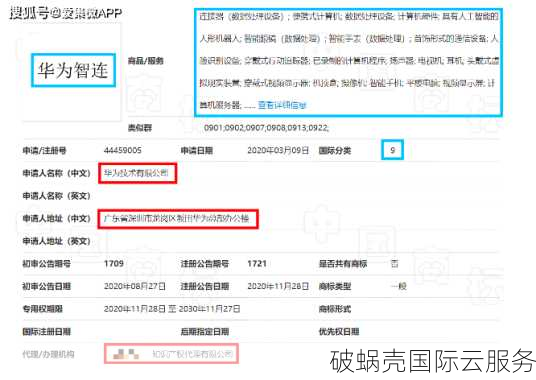Click the 后期指定日期 label
The width and height of the screenshot is (536, 380).
coord(205,331)
